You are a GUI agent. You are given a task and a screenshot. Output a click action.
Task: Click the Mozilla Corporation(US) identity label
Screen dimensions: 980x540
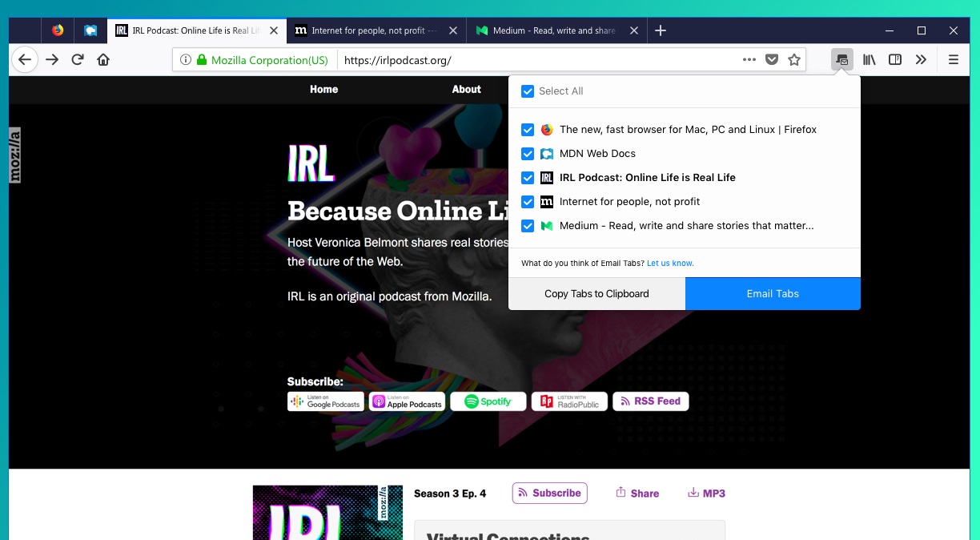(270, 60)
